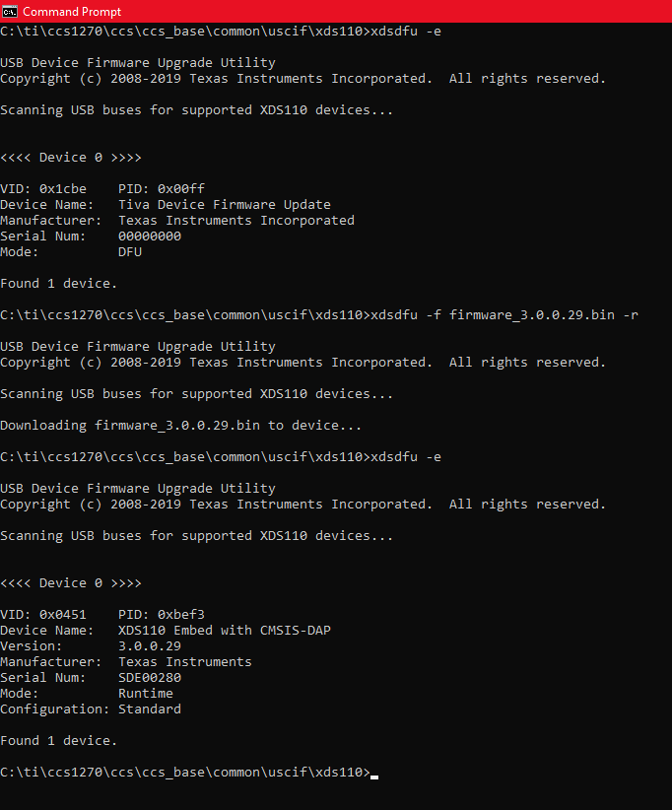Select the Tiva Device Firmware Update name
Viewport: 672px width, 810px height.
pos(224,205)
